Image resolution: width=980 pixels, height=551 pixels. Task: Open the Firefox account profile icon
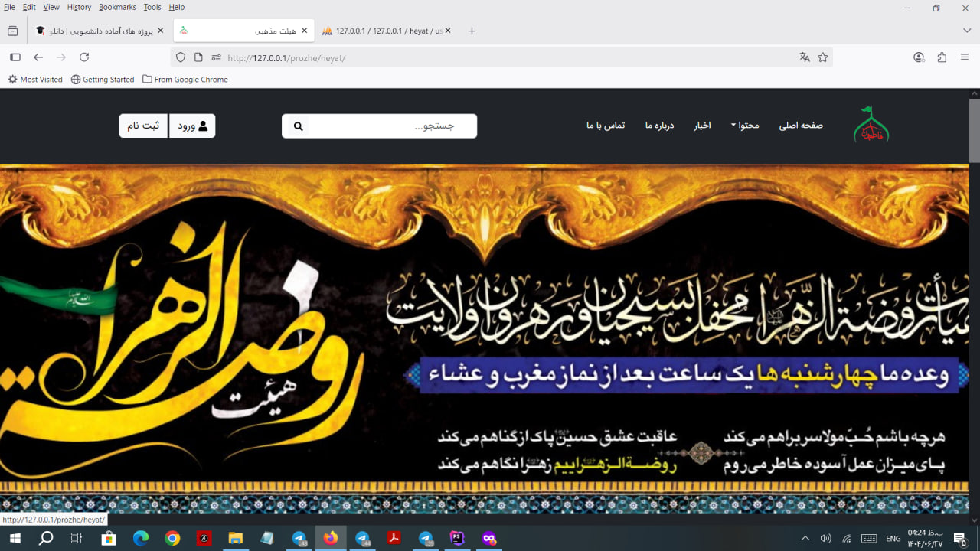(x=918, y=57)
